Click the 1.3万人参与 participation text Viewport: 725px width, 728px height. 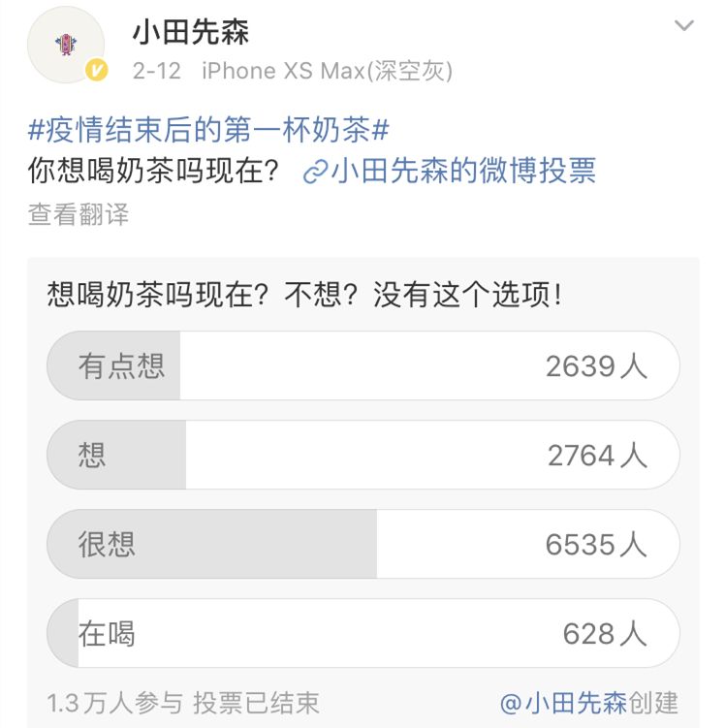(114, 703)
